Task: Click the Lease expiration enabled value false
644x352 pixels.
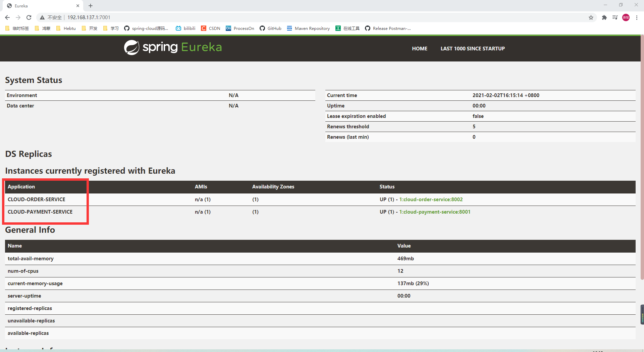Action: click(x=478, y=116)
